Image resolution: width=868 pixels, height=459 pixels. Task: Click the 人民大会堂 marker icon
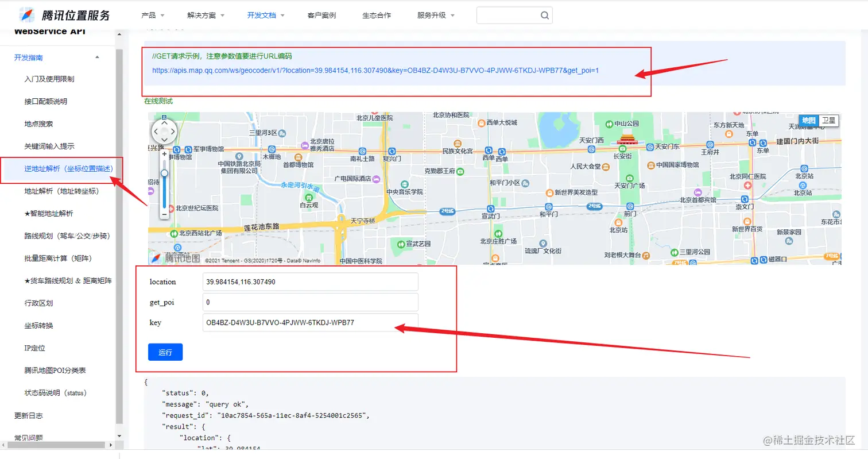[x=606, y=167]
